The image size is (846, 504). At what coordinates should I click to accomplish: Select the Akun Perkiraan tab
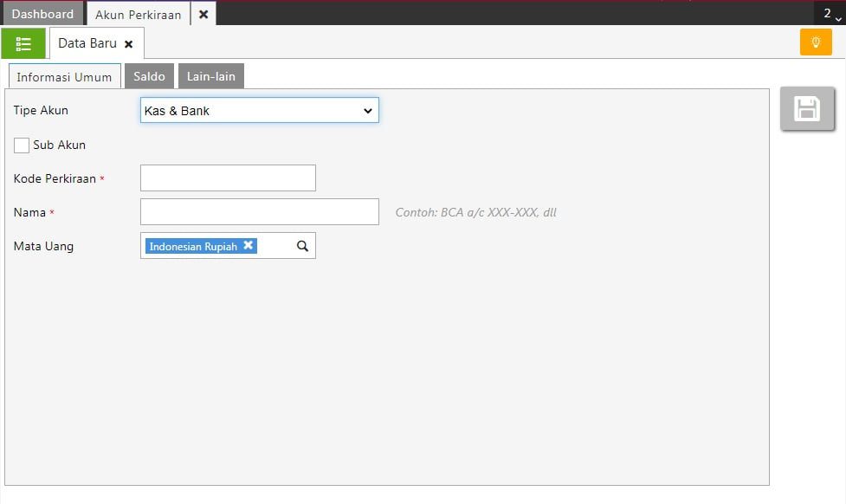click(x=138, y=14)
